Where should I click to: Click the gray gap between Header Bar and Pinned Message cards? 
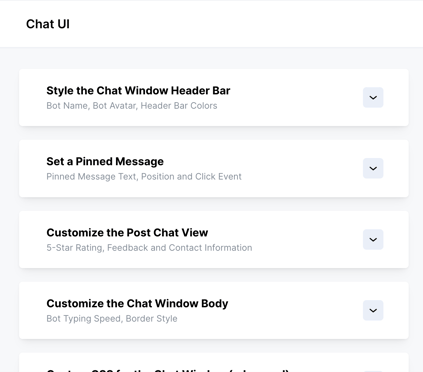point(214,133)
